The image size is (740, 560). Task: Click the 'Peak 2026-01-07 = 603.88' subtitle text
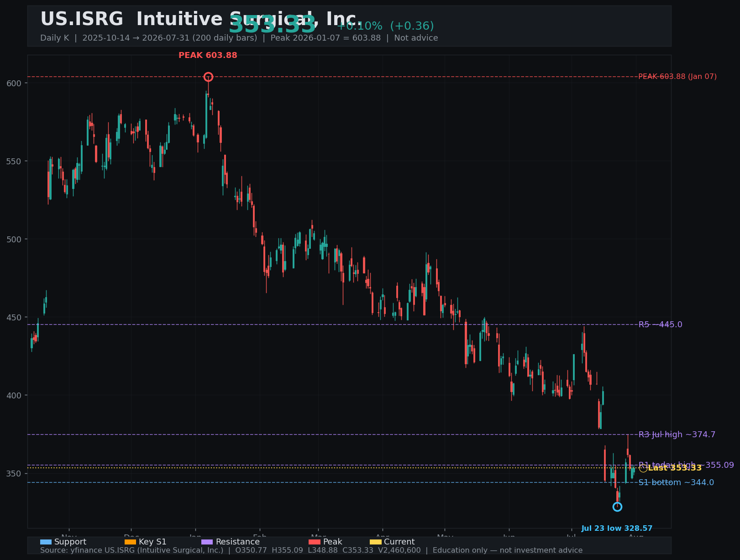(325, 38)
